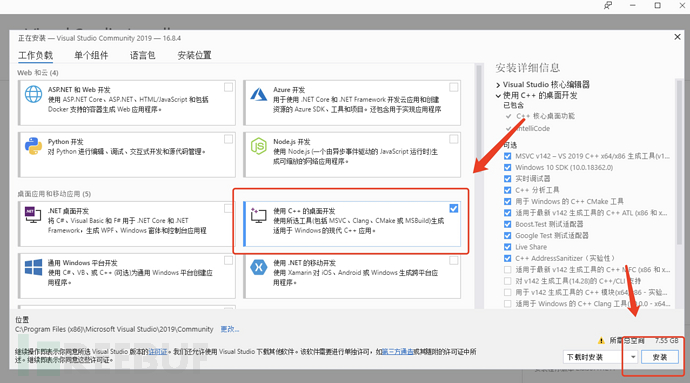Uncheck the Boost.Test test adapter option
This screenshot has height=383, width=690.
507,224
